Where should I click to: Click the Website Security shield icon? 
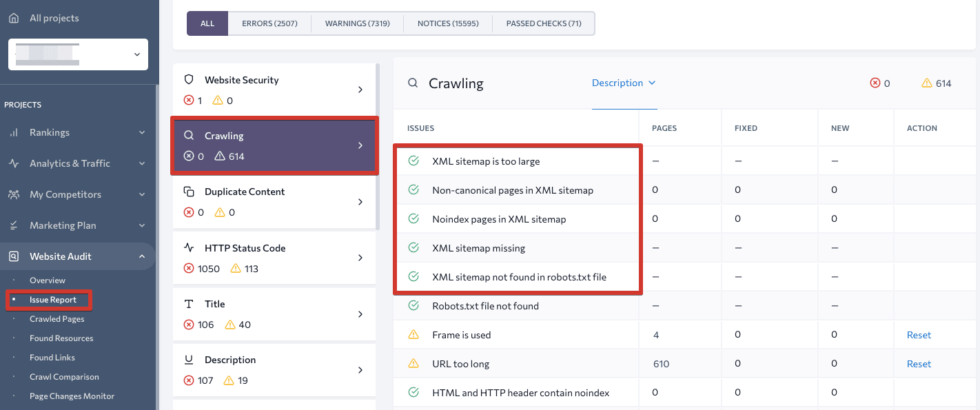[189, 80]
